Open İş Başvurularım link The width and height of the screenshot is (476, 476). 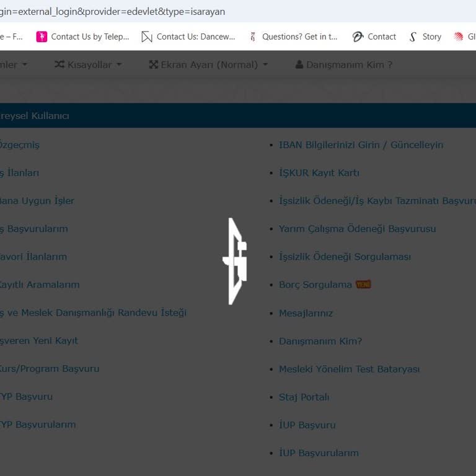pos(33,229)
